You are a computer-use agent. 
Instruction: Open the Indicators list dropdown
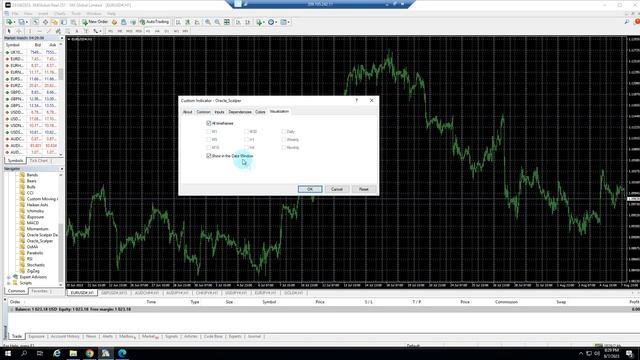260,22
